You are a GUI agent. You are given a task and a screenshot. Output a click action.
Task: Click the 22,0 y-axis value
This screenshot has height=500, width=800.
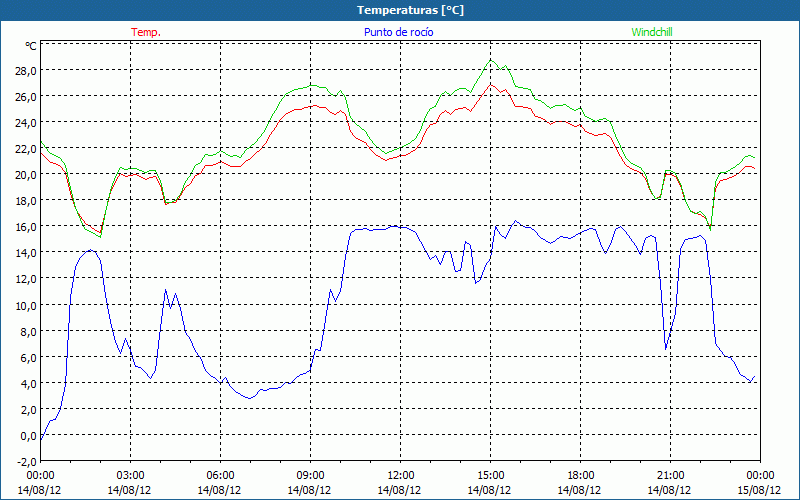pyautogui.click(x=26, y=148)
